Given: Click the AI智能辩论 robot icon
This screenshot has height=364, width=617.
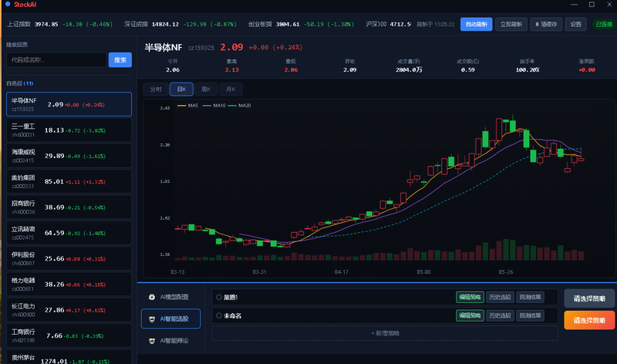Looking at the screenshot, I should point(152,341).
